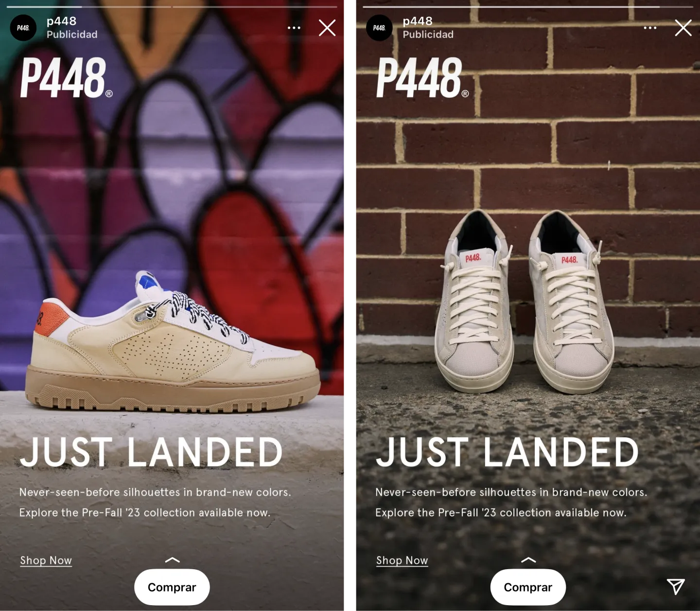Open three-dot options menu in right story

pyautogui.click(x=650, y=28)
